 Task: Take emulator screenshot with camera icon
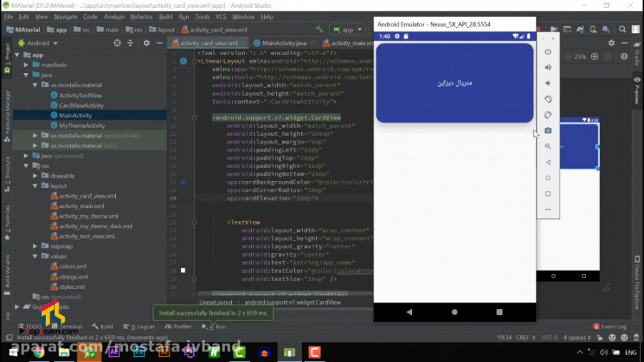[548, 130]
